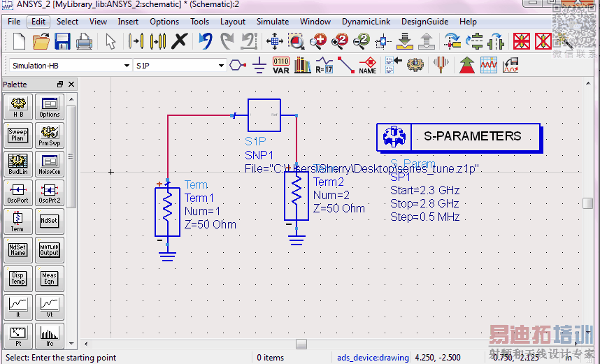600x364 pixels.
Task: Open component library books icon
Action: pyautogui.click(x=302, y=66)
